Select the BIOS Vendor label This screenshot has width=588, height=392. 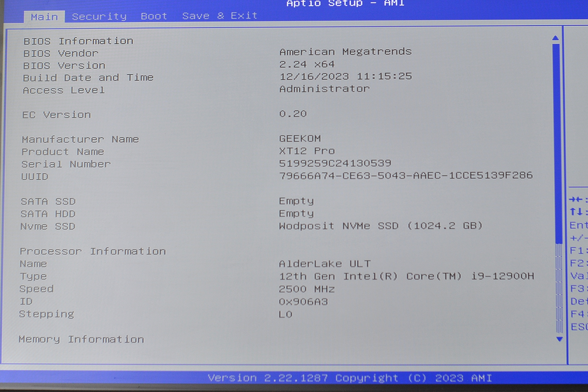coord(61,53)
